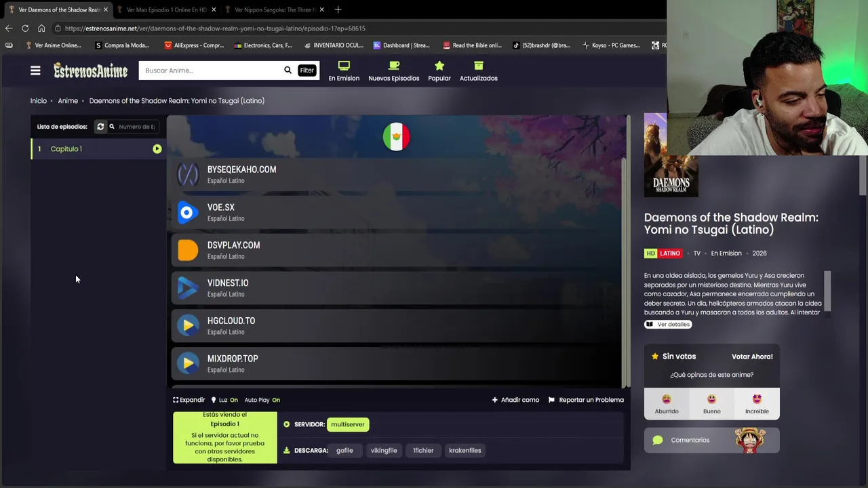Screen dimensions: 868x488
Task: Click the 2026 year link
Action: point(759,253)
